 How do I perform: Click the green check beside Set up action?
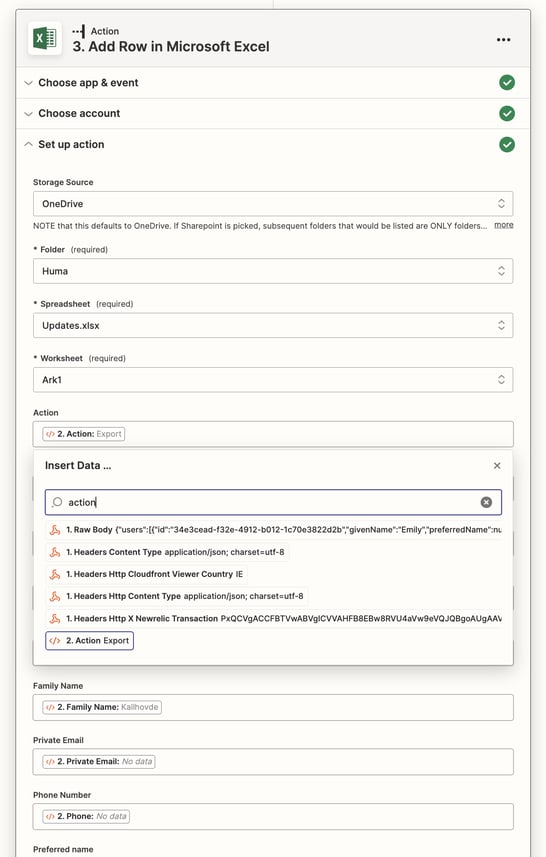pyautogui.click(x=507, y=145)
